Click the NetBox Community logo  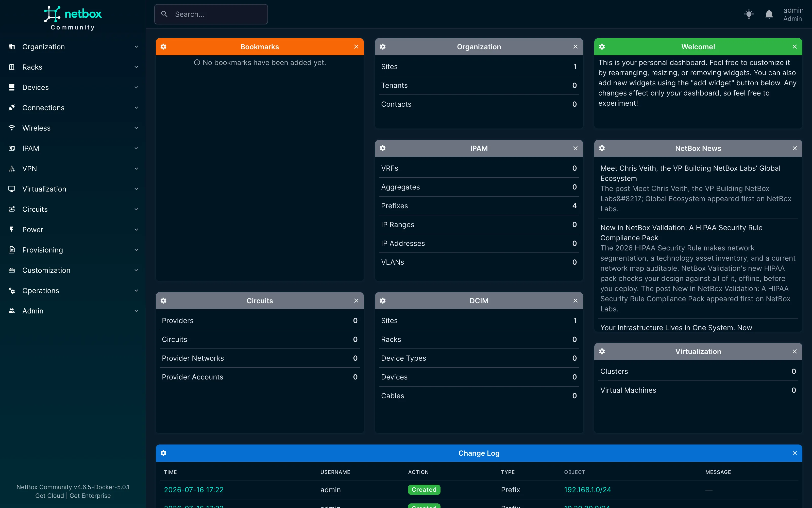pos(73,18)
